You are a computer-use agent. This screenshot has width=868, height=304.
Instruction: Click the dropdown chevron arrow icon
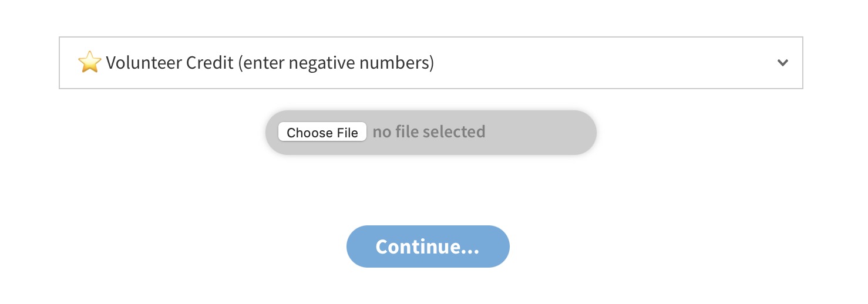(782, 63)
